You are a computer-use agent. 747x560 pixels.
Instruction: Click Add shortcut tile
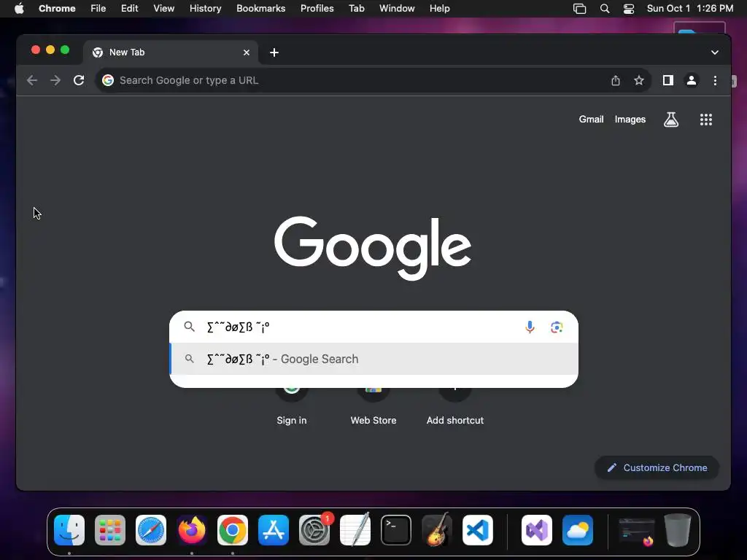[x=455, y=407]
